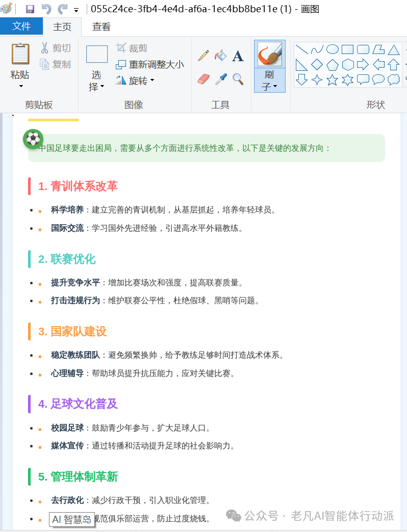Click the heading '5. 管理体制革新' on canvas
Viewport: 407px width, 532px height.
tap(78, 476)
